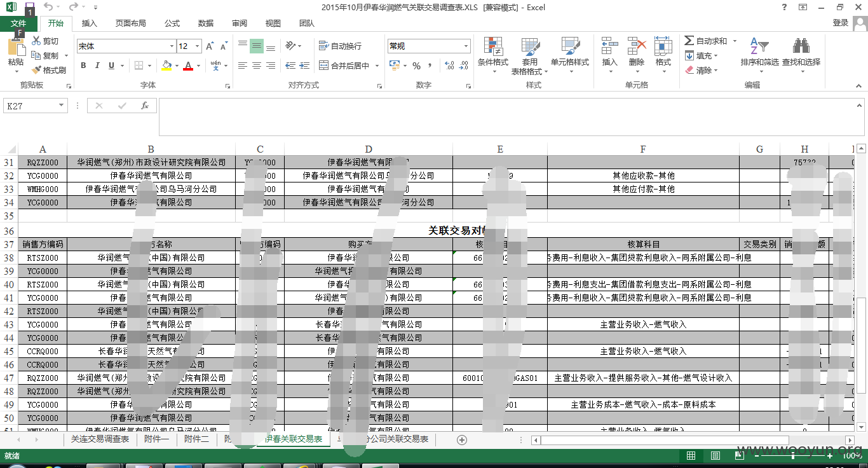Apply the yellow fill color
The height and width of the screenshot is (468, 868).
(x=166, y=65)
